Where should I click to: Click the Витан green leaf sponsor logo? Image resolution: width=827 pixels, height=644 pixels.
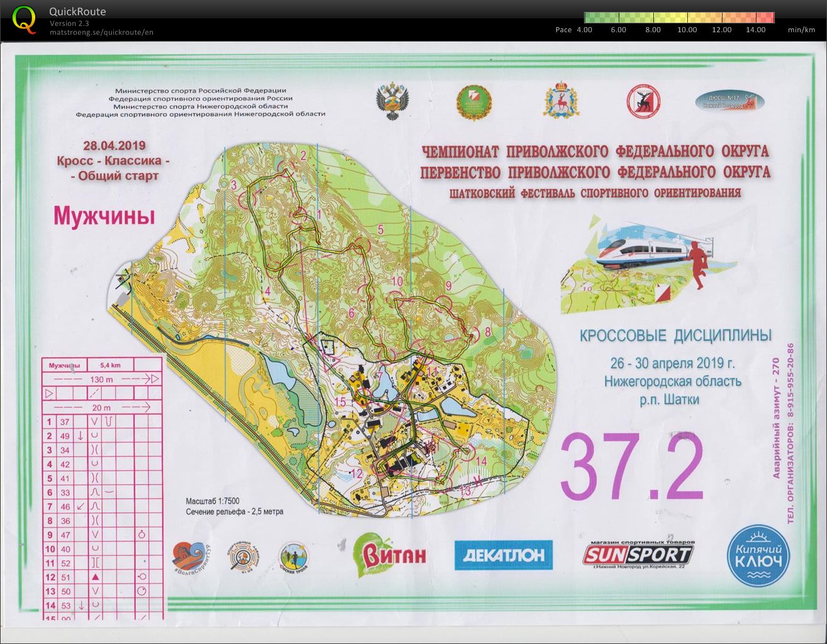(x=389, y=555)
